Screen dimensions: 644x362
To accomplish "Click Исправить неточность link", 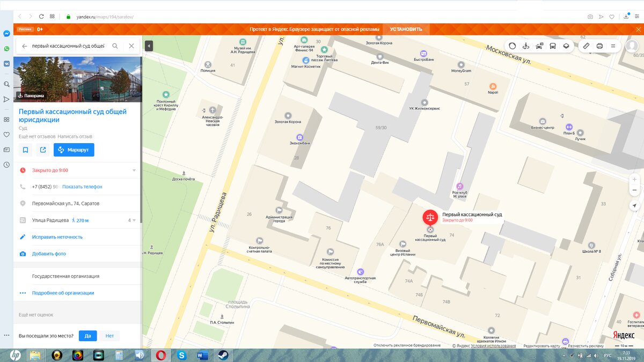I will coord(57,237).
